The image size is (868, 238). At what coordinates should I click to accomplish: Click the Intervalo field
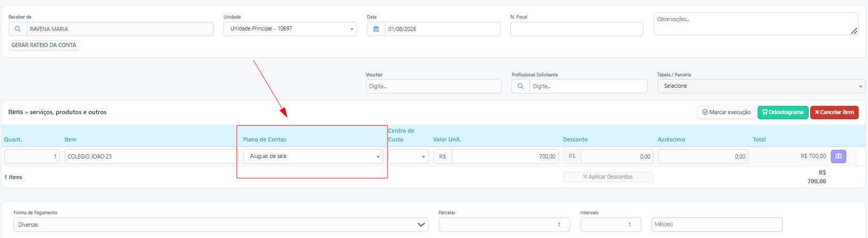[x=611, y=225]
